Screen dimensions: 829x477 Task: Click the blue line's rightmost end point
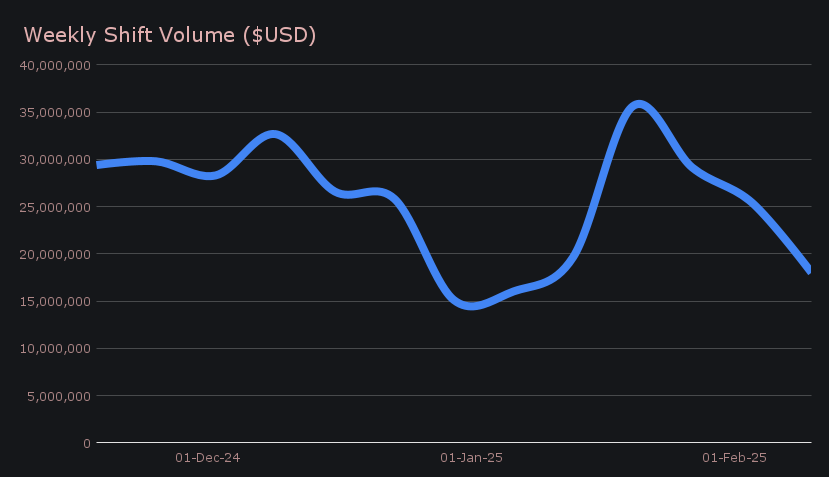point(809,269)
